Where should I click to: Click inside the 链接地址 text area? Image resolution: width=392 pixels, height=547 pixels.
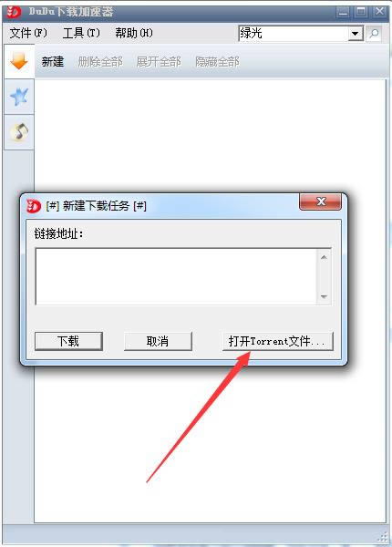(176, 276)
